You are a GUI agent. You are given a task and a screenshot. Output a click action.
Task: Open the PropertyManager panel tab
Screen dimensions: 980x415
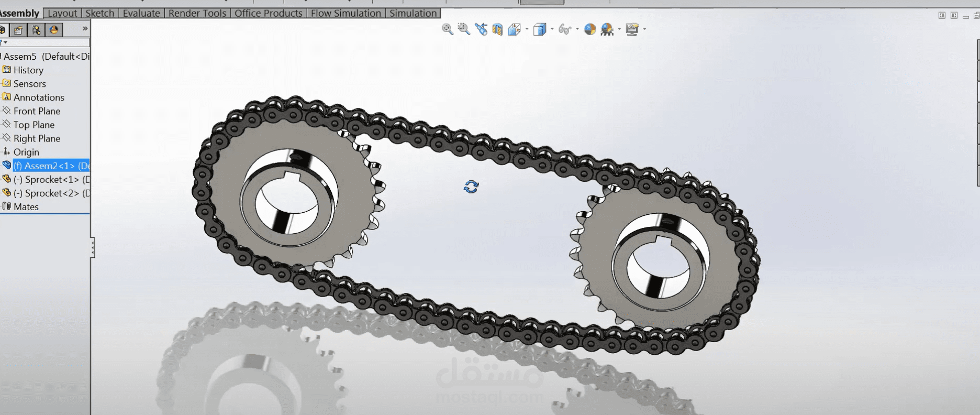(x=18, y=30)
